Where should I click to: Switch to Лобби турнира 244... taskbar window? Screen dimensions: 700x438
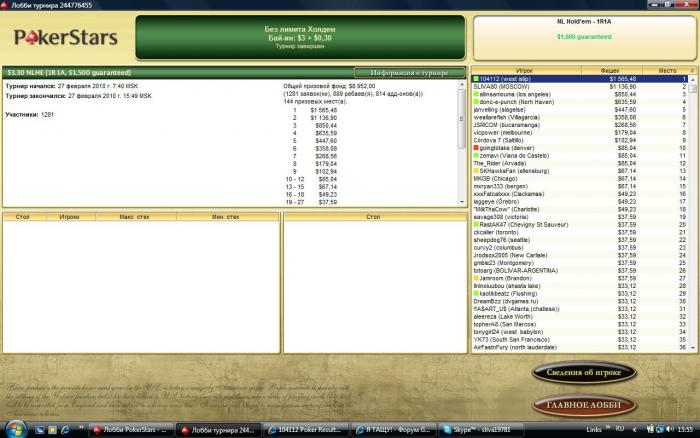pyautogui.click(x=218, y=430)
